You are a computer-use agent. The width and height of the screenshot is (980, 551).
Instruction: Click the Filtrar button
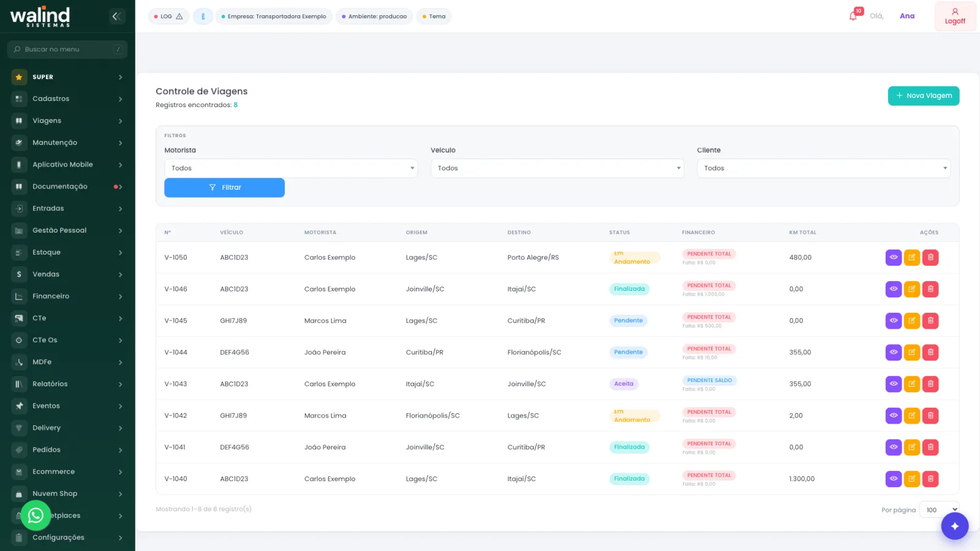pos(224,188)
